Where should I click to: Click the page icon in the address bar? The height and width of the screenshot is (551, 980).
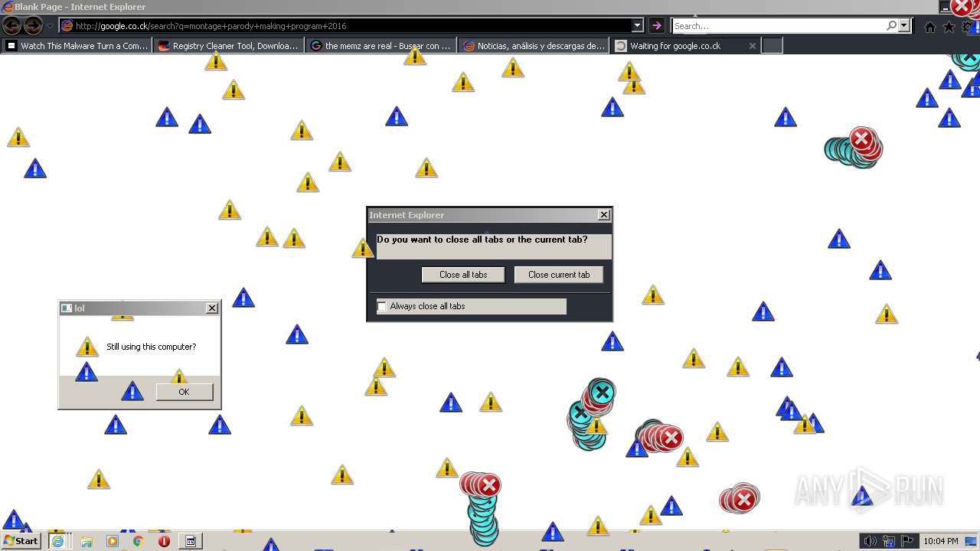[x=67, y=26]
